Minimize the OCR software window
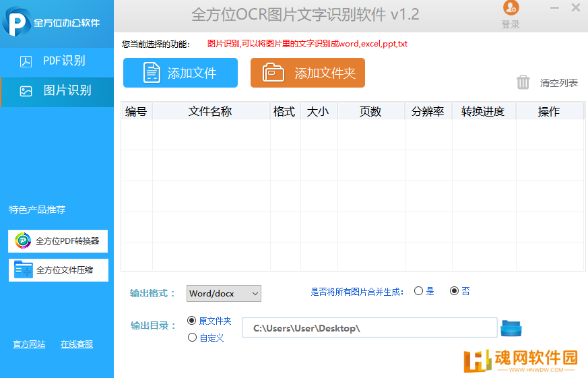This screenshot has height=378, width=588. click(554, 7)
